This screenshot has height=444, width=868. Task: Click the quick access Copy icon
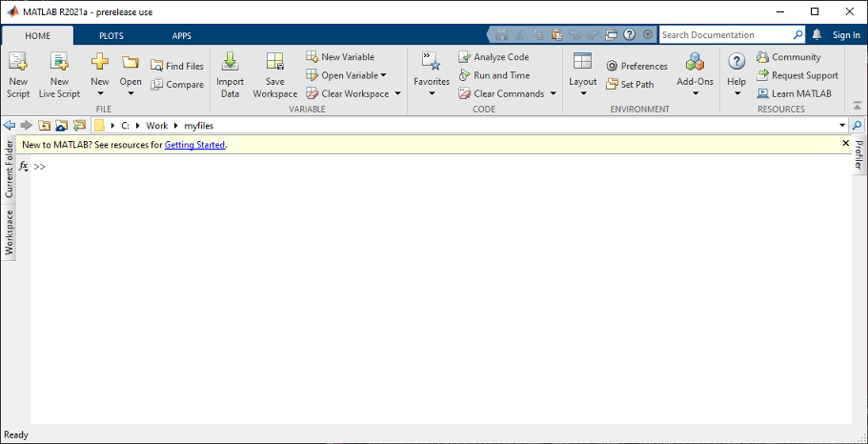538,35
